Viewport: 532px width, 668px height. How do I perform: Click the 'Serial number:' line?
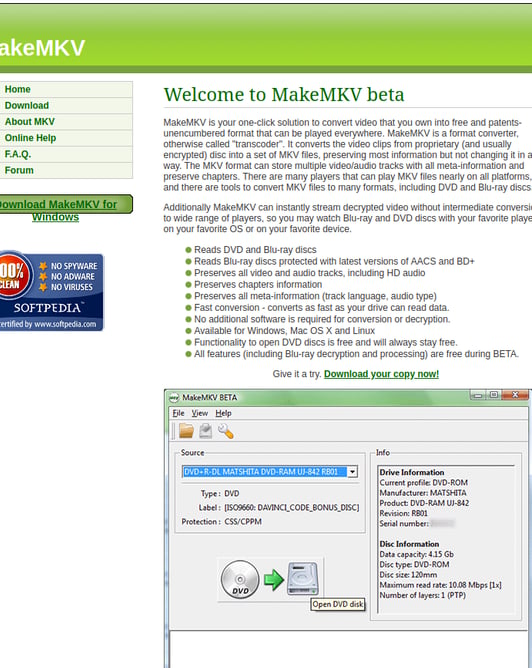[x=404, y=524]
